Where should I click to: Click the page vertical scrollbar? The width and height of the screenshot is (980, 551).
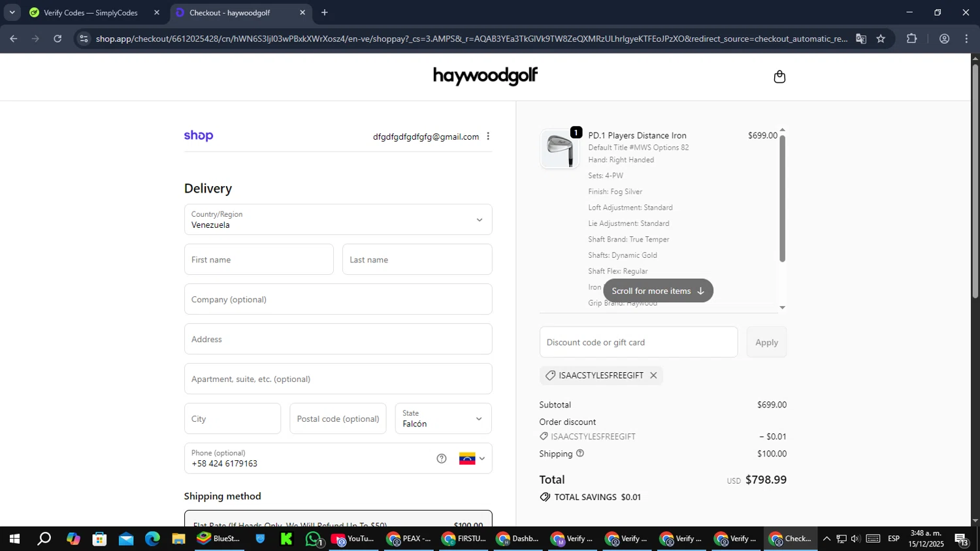(x=975, y=181)
